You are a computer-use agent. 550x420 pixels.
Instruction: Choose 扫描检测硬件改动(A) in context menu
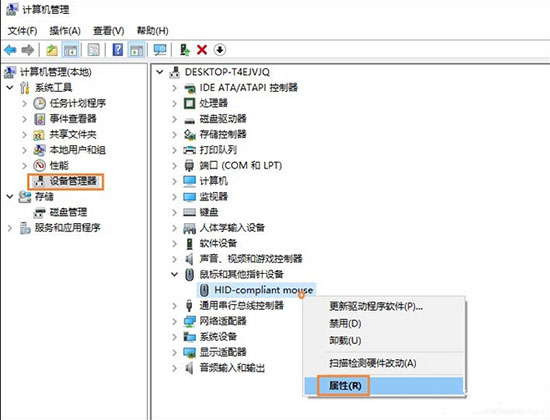point(384,363)
